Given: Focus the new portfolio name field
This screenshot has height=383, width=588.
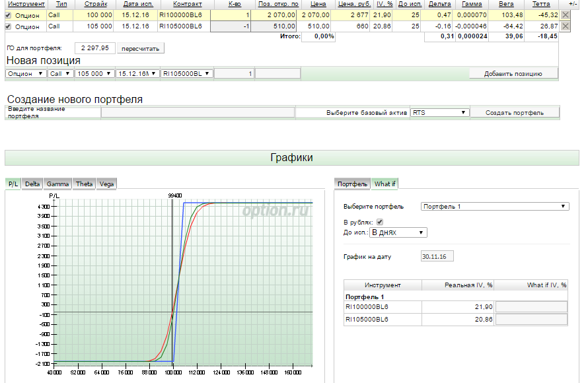Looking at the screenshot, I should pos(198,113).
